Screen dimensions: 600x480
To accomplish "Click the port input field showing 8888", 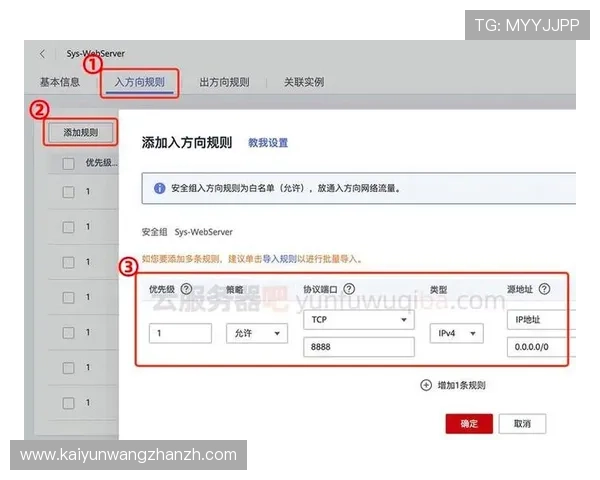I will [x=359, y=347].
